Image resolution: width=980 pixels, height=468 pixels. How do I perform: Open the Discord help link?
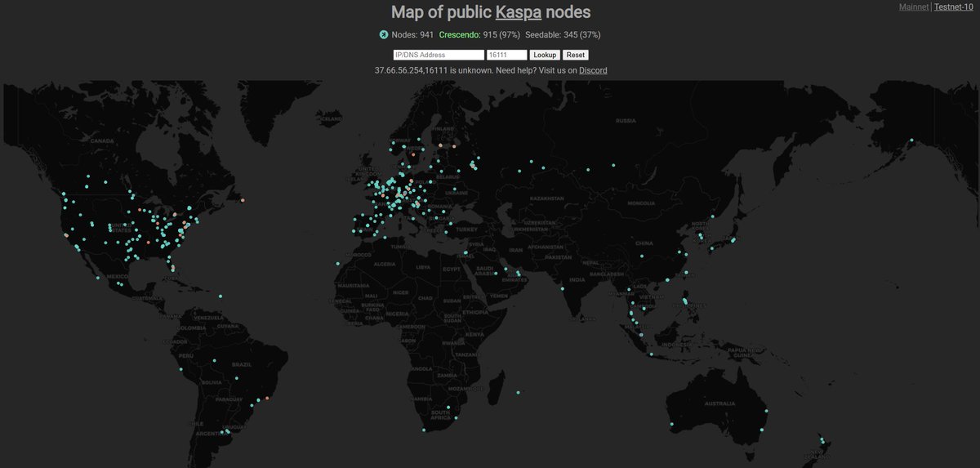coord(593,70)
